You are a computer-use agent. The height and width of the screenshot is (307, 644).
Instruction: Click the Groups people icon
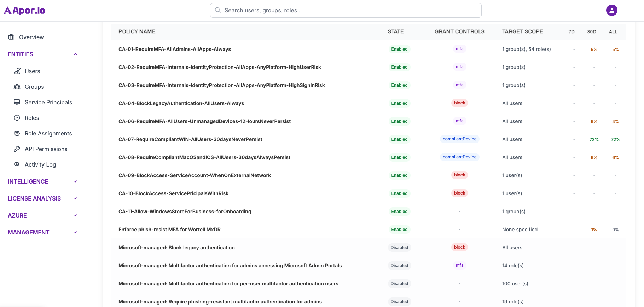click(x=17, y=87)
